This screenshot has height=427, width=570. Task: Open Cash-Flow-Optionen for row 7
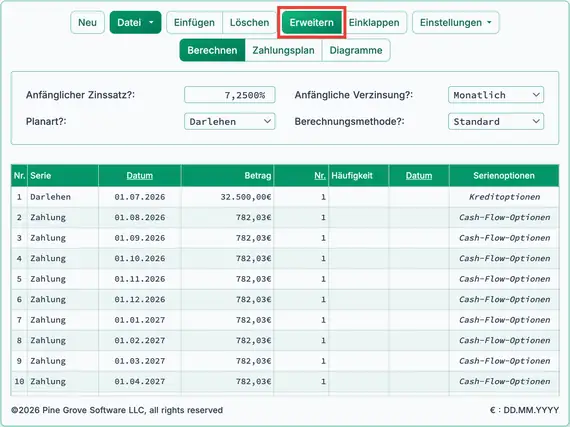click(x=504, y=320)
